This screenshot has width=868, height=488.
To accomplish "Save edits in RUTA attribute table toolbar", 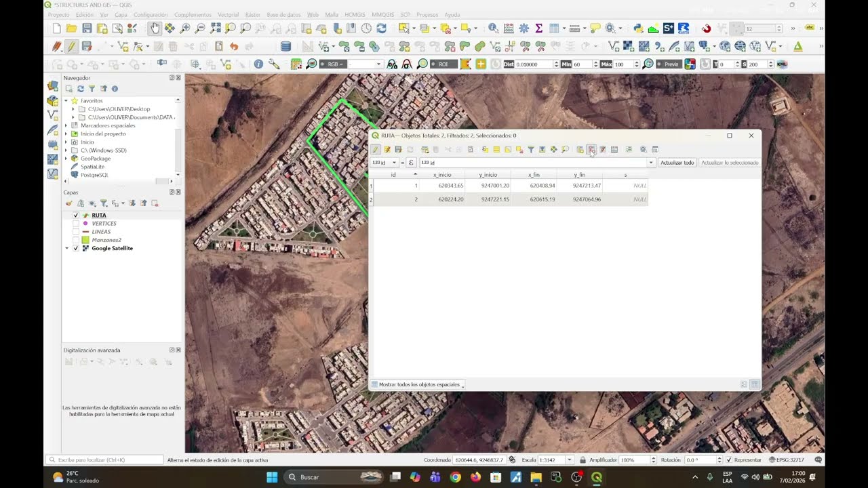I will 398,149.
